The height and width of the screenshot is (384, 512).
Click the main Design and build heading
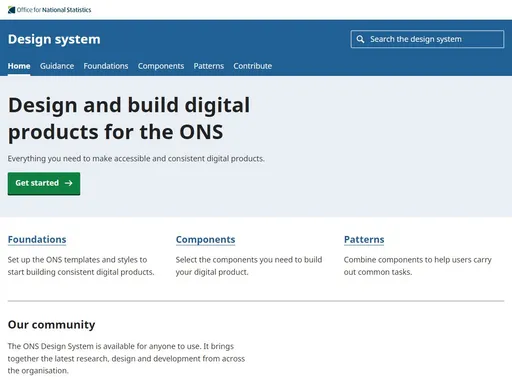tap(129, 119)
